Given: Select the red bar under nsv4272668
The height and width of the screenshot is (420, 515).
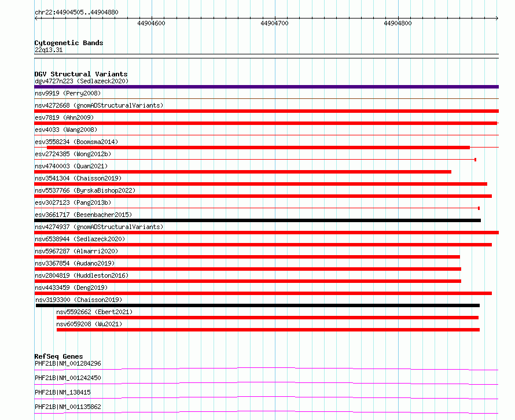Looking at the screenshot, I should (x=266, y=111).
